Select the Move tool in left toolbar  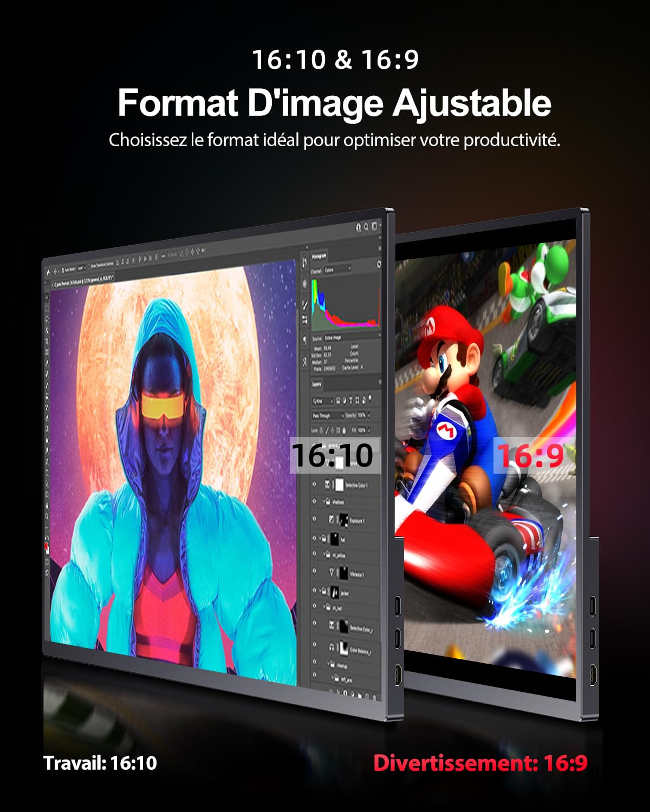pos(47,298)
